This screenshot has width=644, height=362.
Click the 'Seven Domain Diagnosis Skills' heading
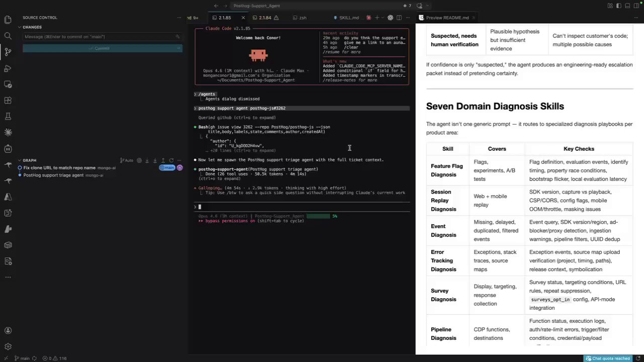click(x=495, y=106)
